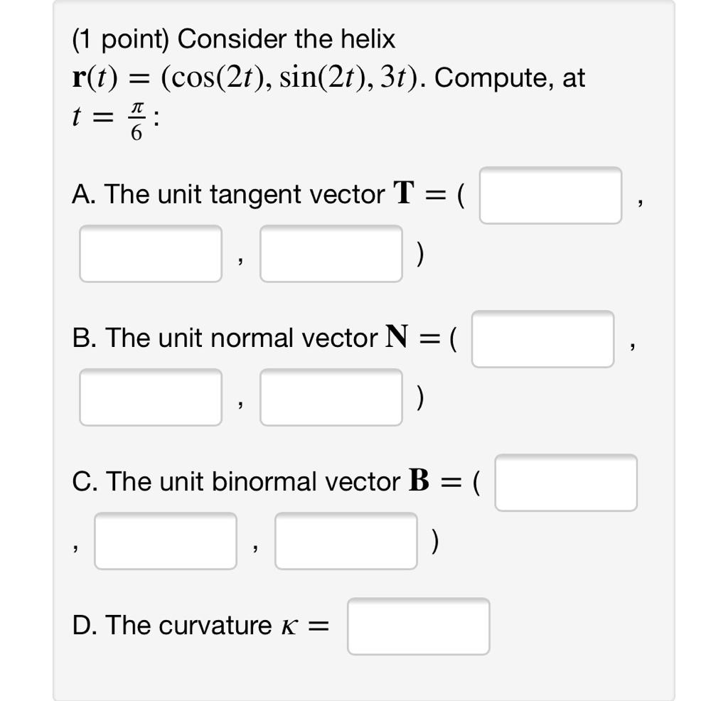Click the first unit tangent vector T input field
Viewport: 728px width, 701px height.
[551, 196]
